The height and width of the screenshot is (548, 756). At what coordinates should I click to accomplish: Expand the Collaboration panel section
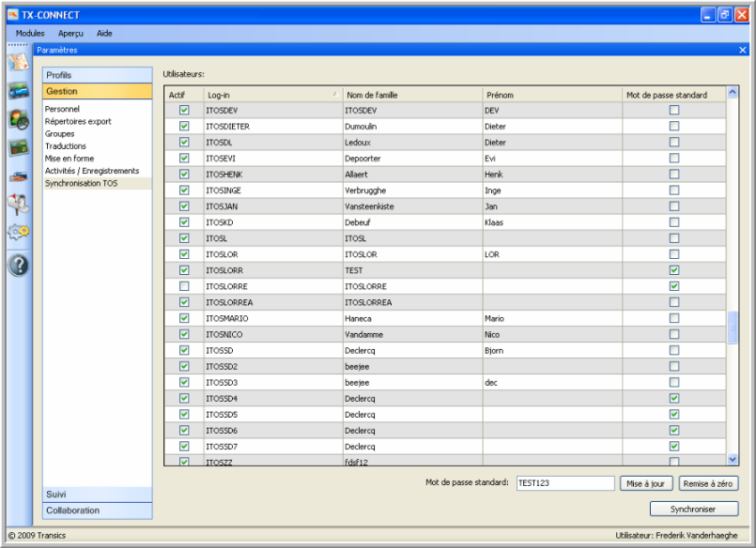[x=97, y=510]
